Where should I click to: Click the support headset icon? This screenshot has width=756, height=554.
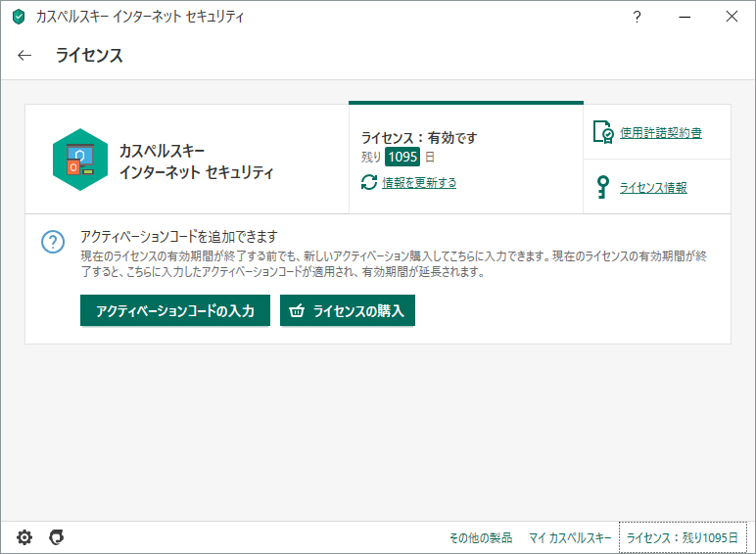(57, 537)
